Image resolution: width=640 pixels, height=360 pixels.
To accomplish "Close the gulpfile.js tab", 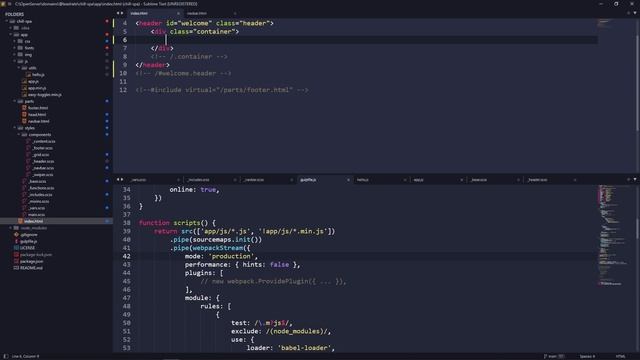I will 348,180.
